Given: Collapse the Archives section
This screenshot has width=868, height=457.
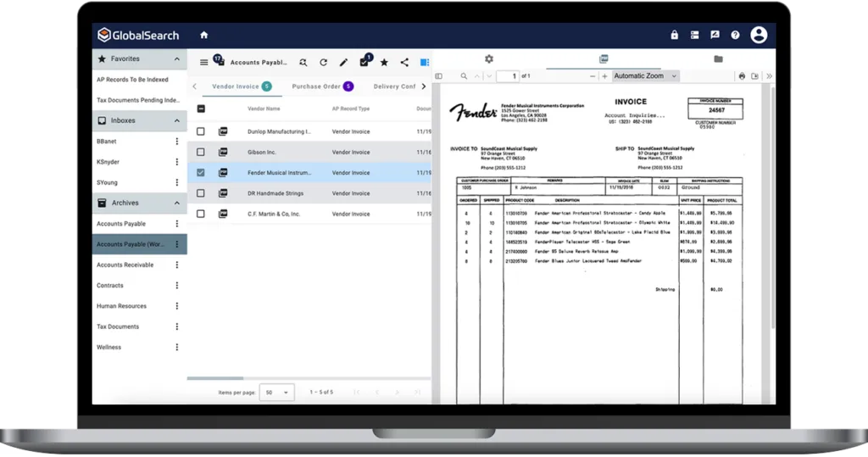Looking at the screenshot, I should [x=176, y=203].
